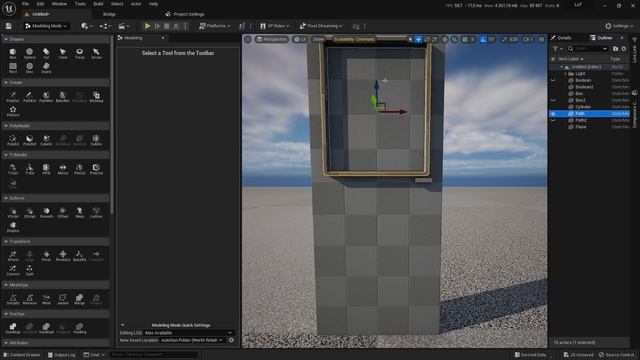The image size is (640, 360).
Task: Open the CubeGr tool
Action: 46,140
